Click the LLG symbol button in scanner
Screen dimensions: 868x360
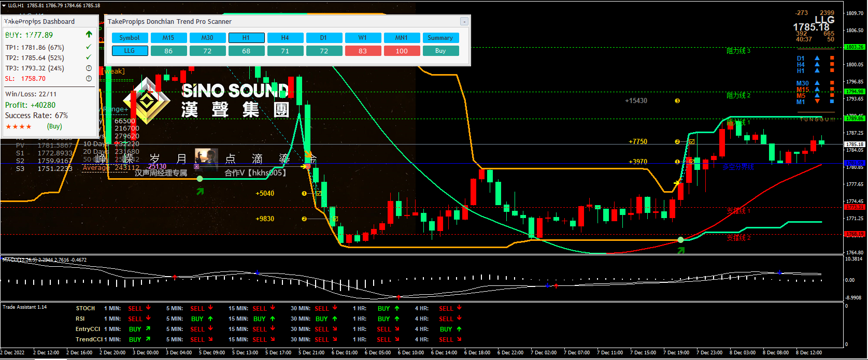[x=130, y=51]
